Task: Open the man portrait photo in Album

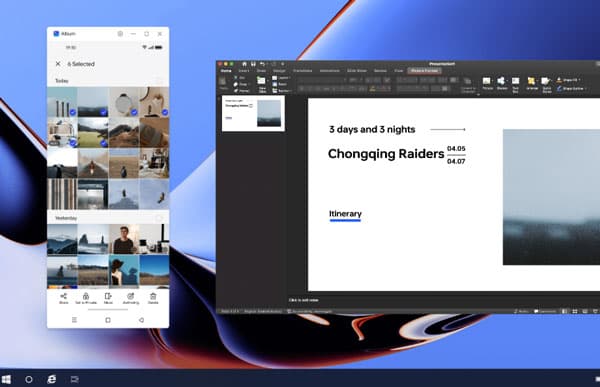Action: pos(124,240)
